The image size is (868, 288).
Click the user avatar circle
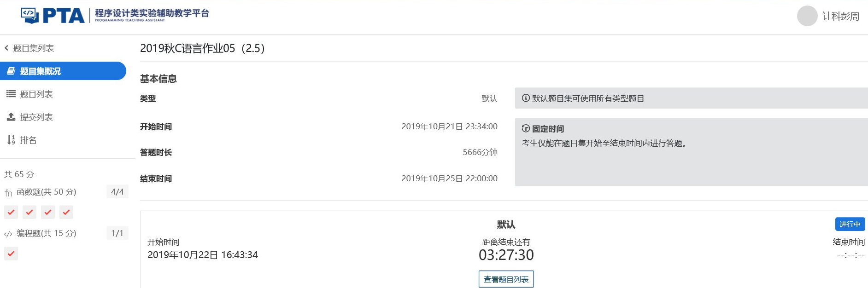(807, 16)
